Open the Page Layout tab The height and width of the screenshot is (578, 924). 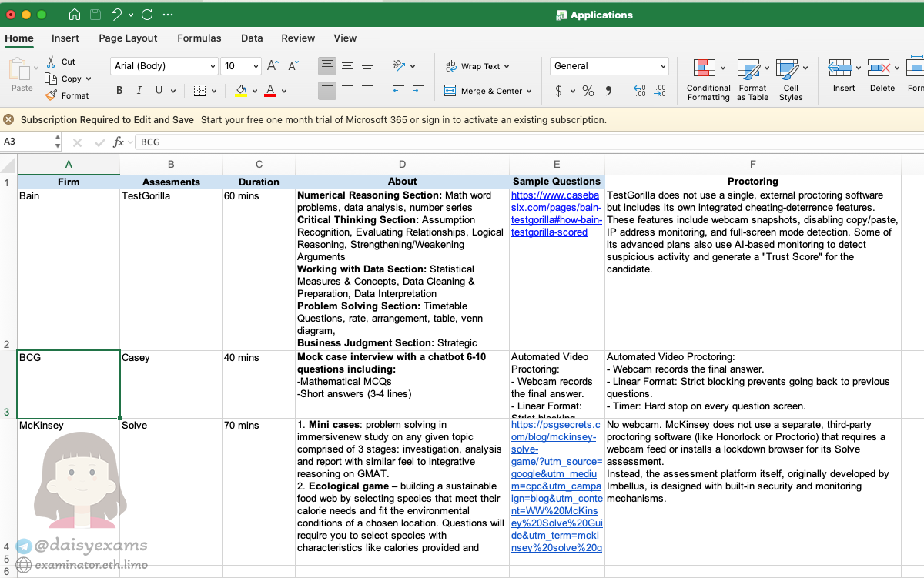pyautogui.click(x=128, y=38)
